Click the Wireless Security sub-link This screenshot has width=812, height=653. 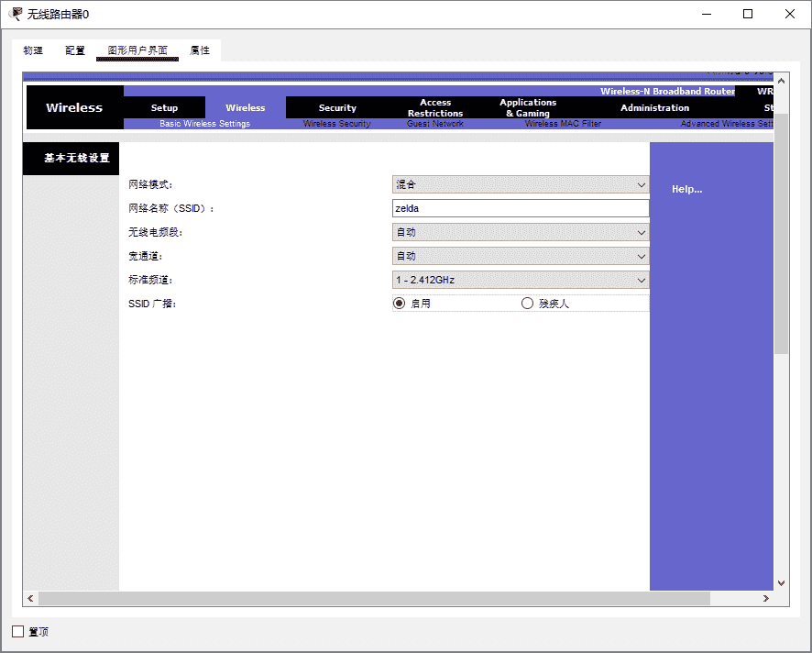pos(336,124)
